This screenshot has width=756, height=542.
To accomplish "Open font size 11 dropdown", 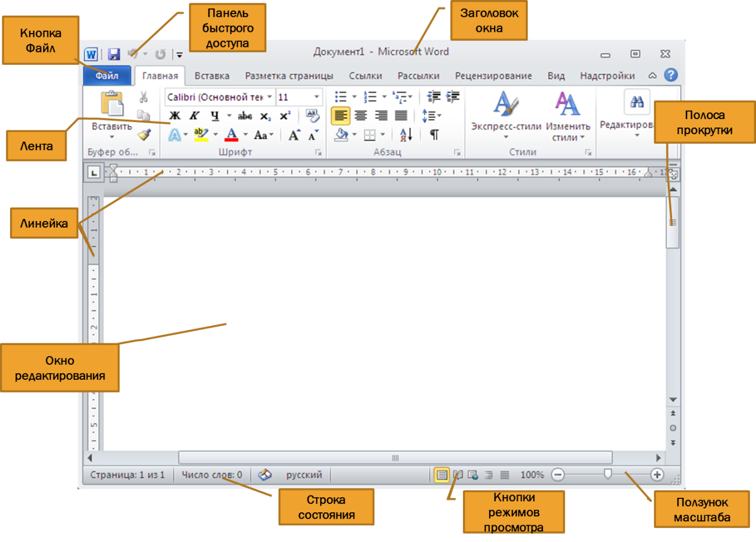I will point(316,97).
